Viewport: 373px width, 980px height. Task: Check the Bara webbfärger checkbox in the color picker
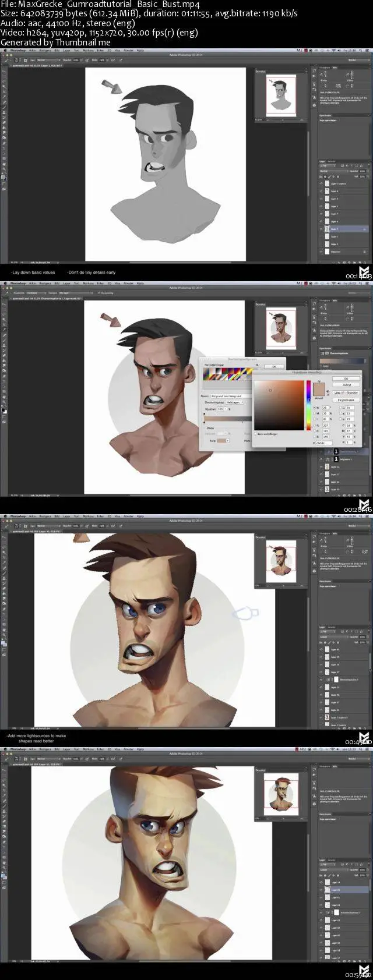[256, 434]
